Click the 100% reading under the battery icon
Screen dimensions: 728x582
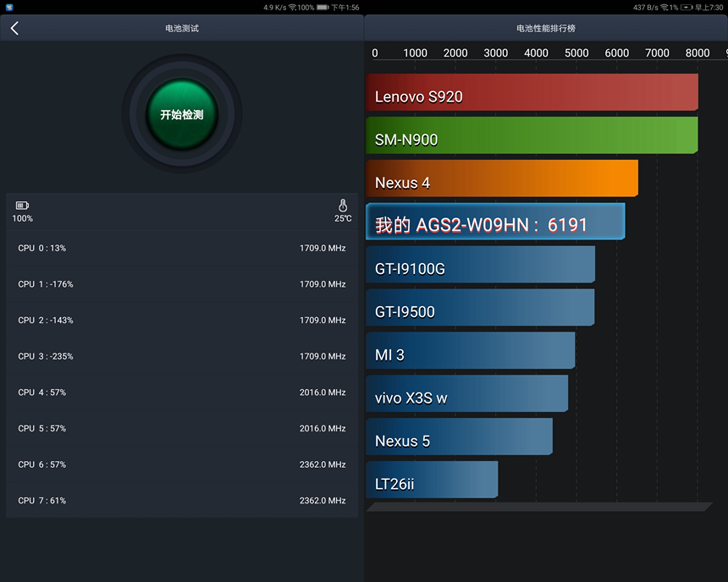coord(22,219)
